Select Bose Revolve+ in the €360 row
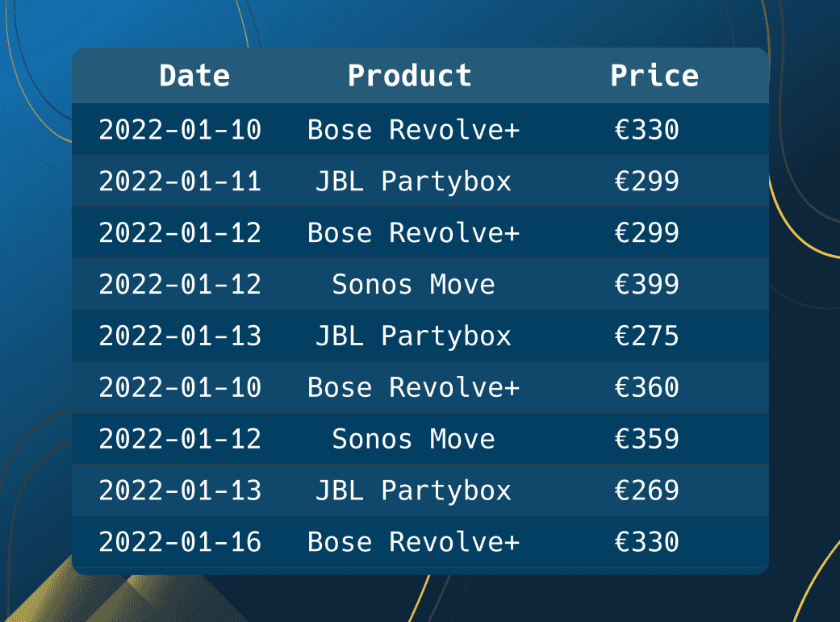 414,387
